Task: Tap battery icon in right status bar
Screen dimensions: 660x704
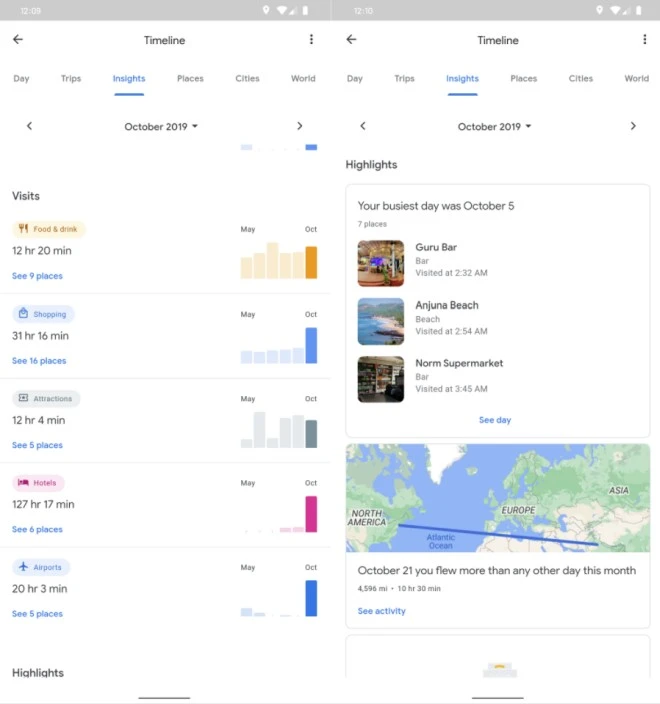Action: [x=639, y=10]
